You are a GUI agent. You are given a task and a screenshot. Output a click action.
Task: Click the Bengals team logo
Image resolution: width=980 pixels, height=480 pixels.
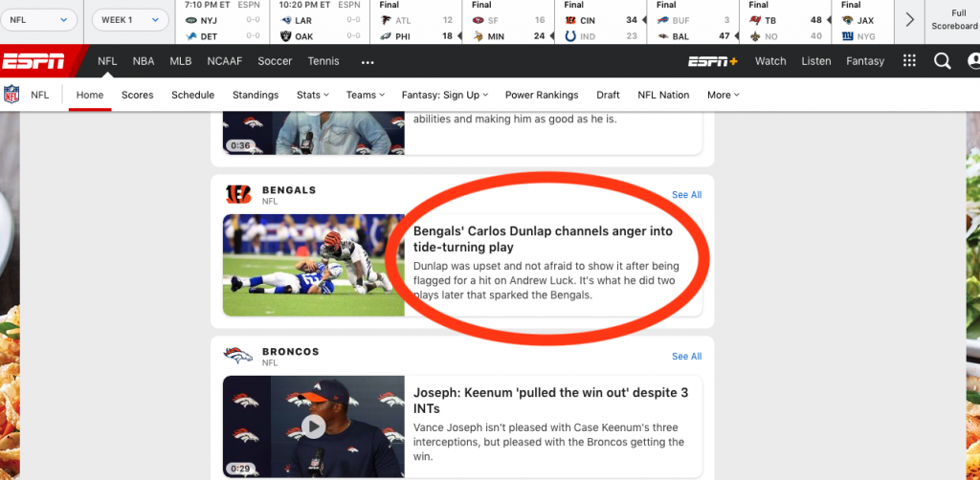pos(238,195)
